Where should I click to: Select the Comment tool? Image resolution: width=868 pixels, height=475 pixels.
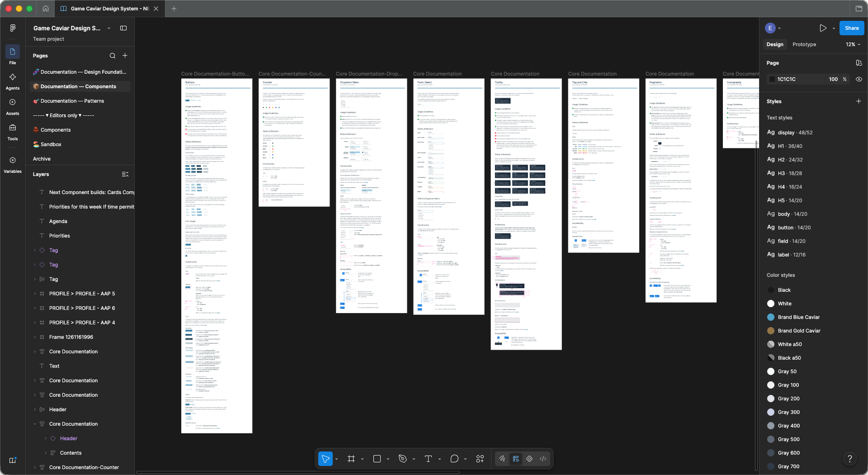pos(454,459)
